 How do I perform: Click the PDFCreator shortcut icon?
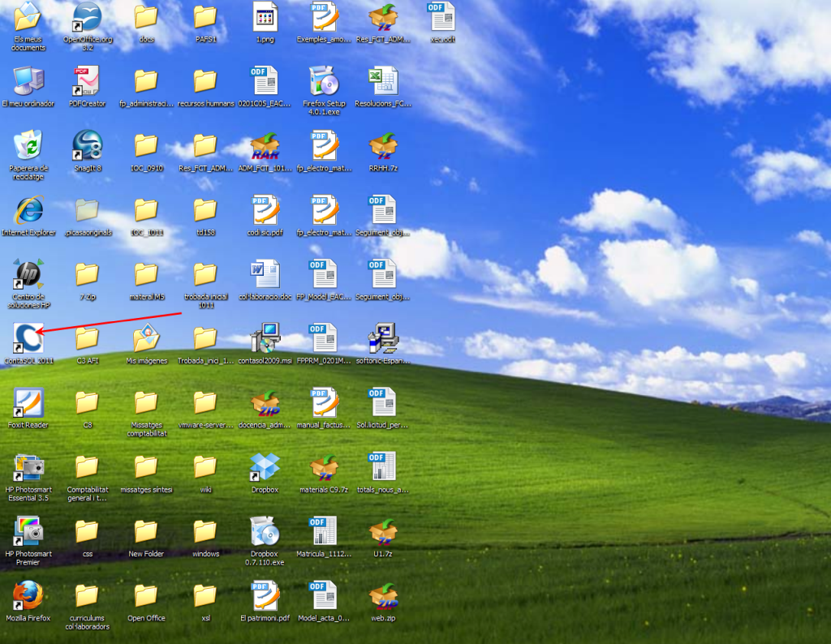(86, 81)
